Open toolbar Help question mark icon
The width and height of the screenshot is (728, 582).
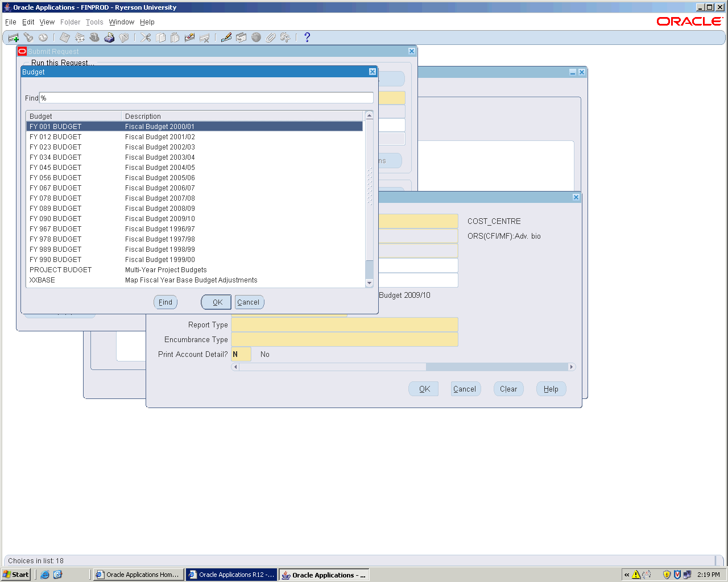click(307, 38)
